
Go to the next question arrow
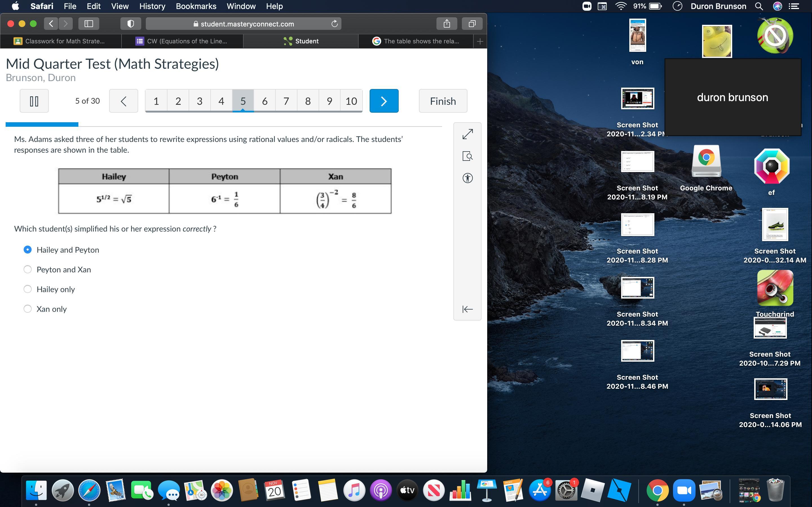pos(383,101)
